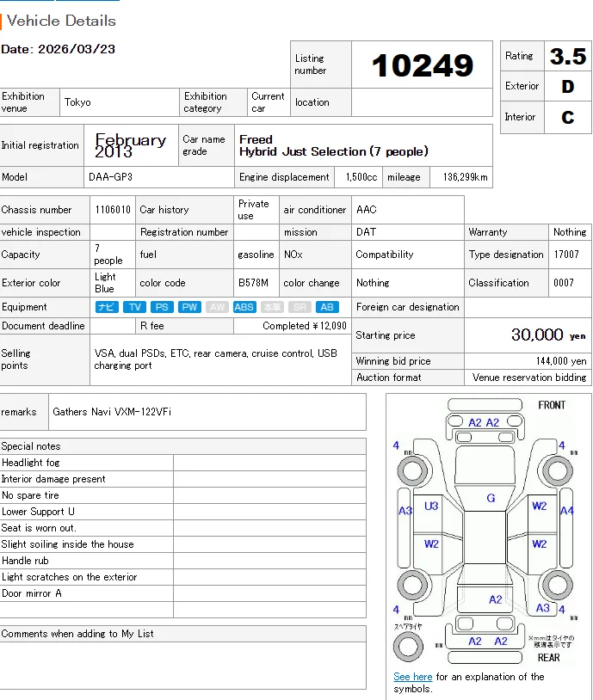593x700 pixels.
Task: Click the Light Blue exterior color value
Action: (x=105, y=283)
